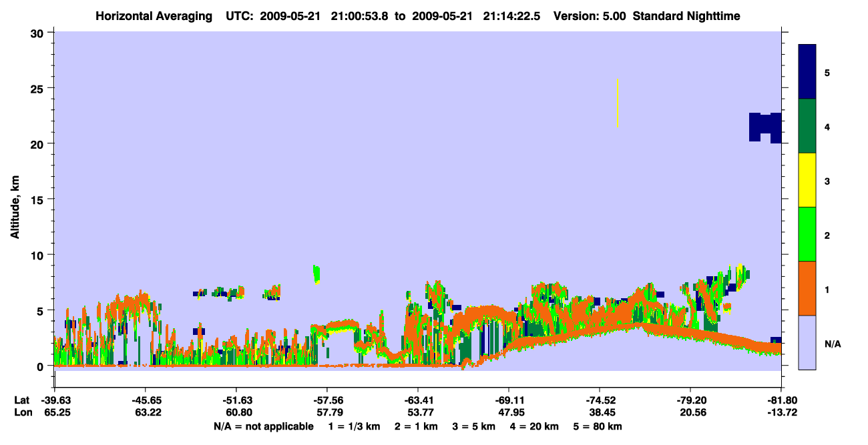Viewport: 868px width, 445px height.
Task: Click the legend text '4 = 20 km'
Action: (533, 426)
